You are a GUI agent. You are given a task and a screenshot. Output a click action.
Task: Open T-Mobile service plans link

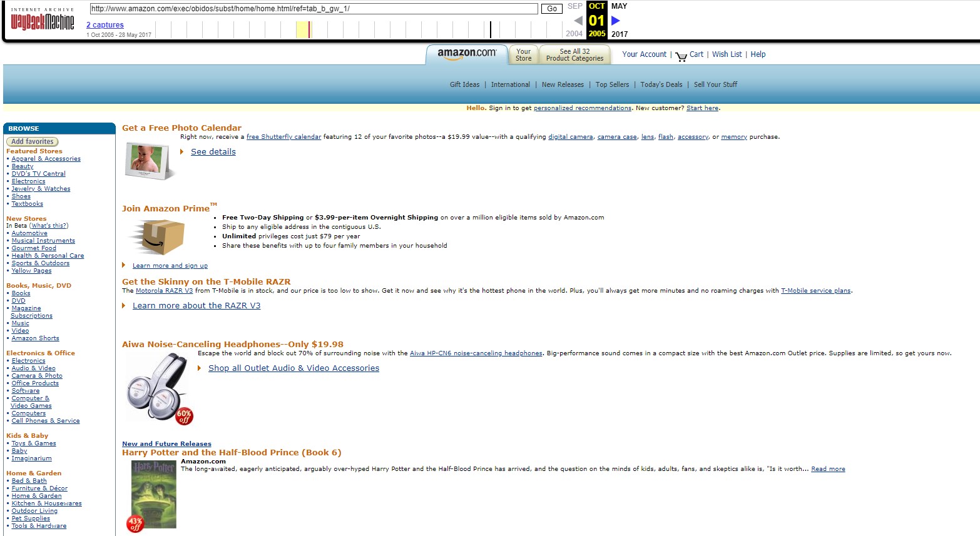[x=816, y=291]
